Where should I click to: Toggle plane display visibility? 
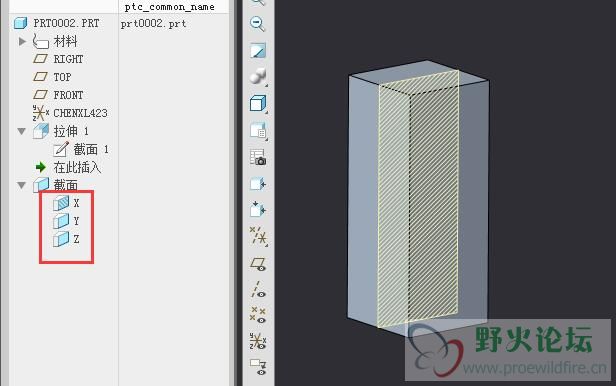[x=258, y=264]
